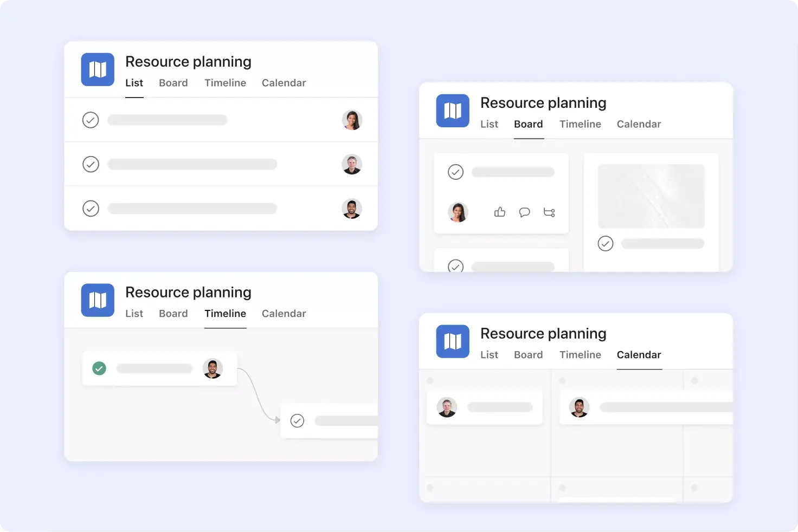Open the Board tab in the top-left card
This screenshot has width=798, height=532.
click(x=173, y=82)
